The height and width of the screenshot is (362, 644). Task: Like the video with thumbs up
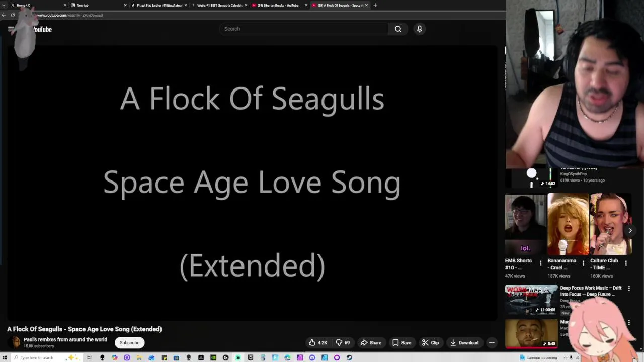[318, 343]
